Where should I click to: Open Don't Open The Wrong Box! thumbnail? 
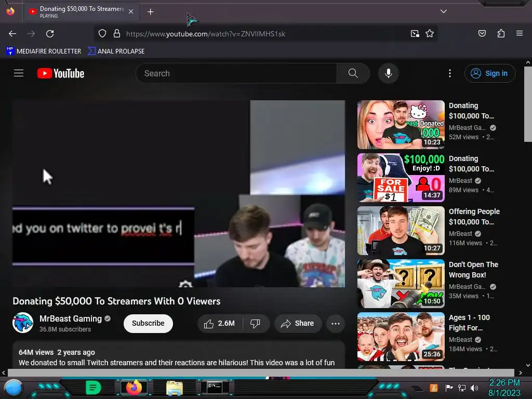tap(401, 283)
